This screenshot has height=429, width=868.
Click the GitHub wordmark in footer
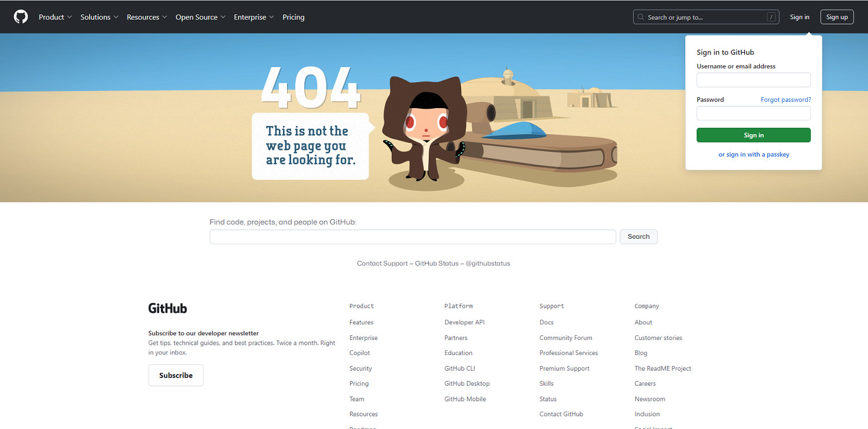point(167,308)
